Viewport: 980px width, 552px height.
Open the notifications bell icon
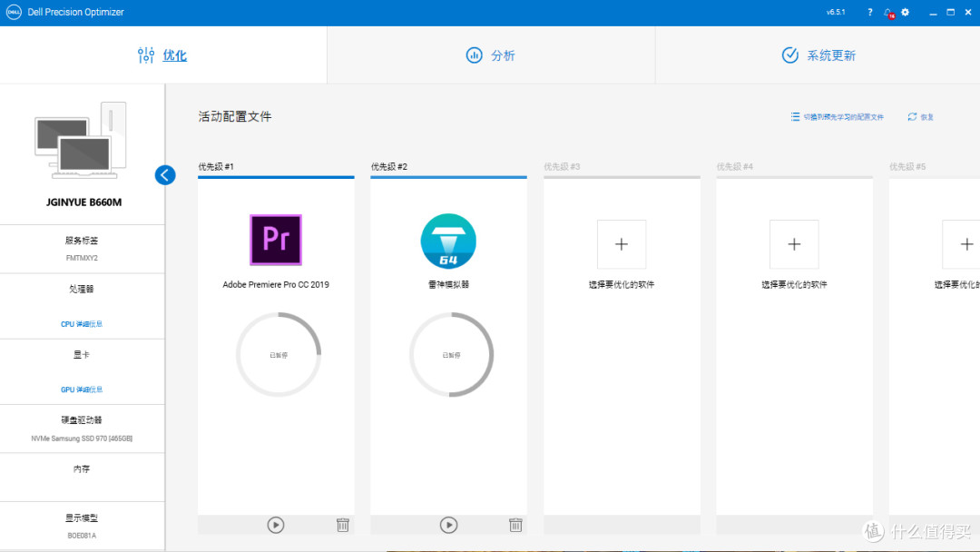tap(888, 13)
